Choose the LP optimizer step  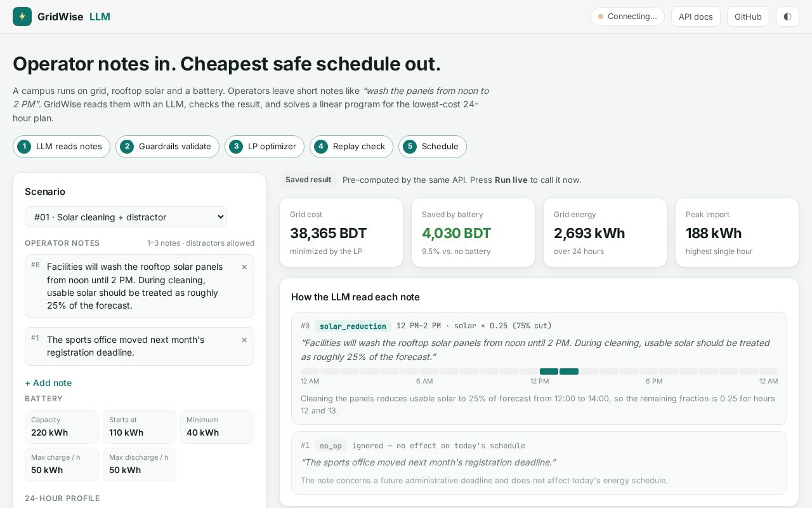click(265, 147)
